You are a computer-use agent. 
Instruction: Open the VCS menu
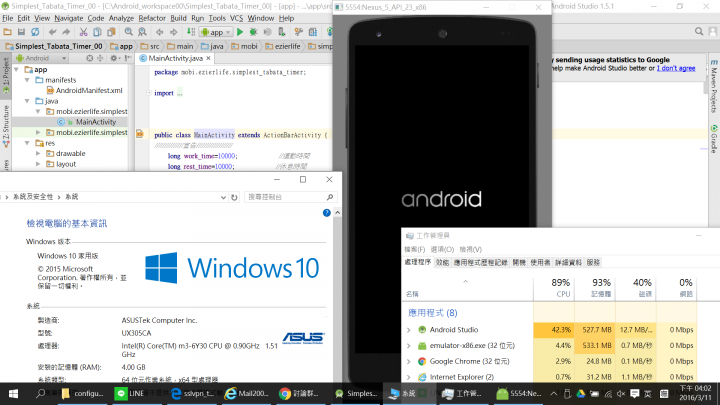click(236, 18)
